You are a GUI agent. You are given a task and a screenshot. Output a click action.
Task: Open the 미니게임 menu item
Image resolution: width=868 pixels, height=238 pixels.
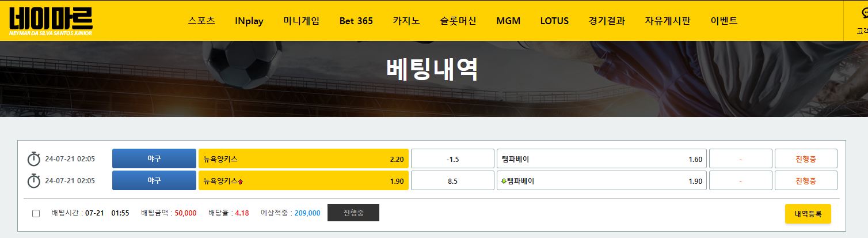[x=301, y=21]
